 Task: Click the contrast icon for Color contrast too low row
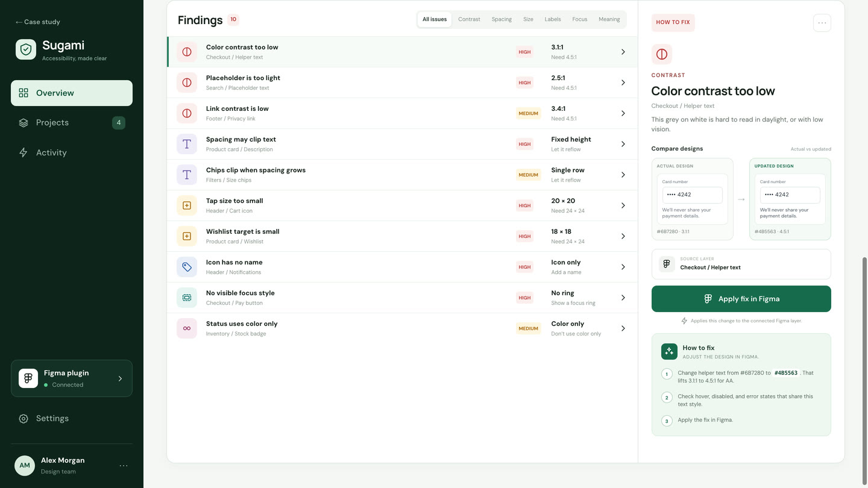click(187, 52)
